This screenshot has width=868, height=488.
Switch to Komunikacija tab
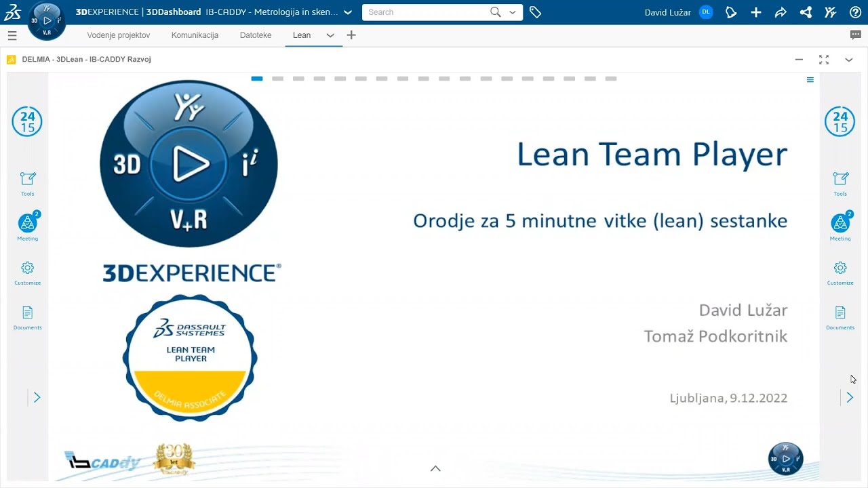[195, 35]
